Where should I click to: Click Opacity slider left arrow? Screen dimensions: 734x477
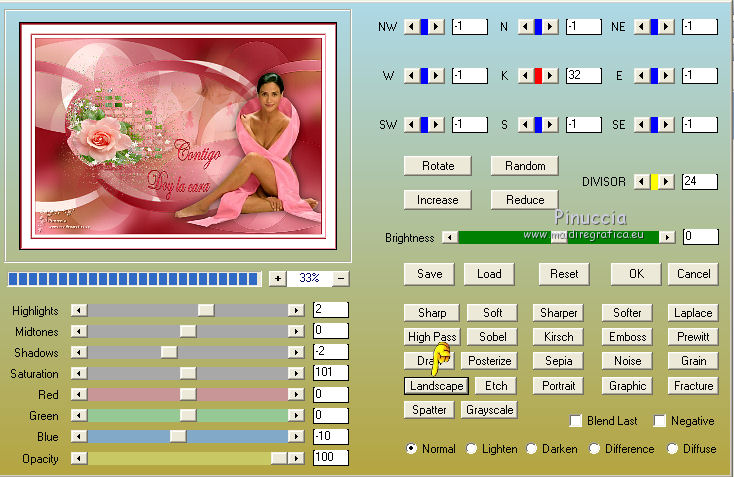point(79,458)
